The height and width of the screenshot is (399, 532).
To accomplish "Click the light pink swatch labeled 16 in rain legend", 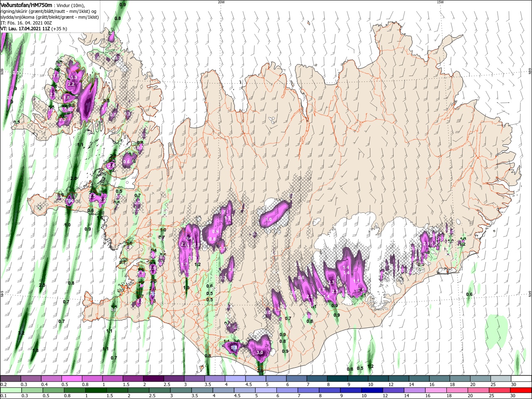I will coord(436,390).
